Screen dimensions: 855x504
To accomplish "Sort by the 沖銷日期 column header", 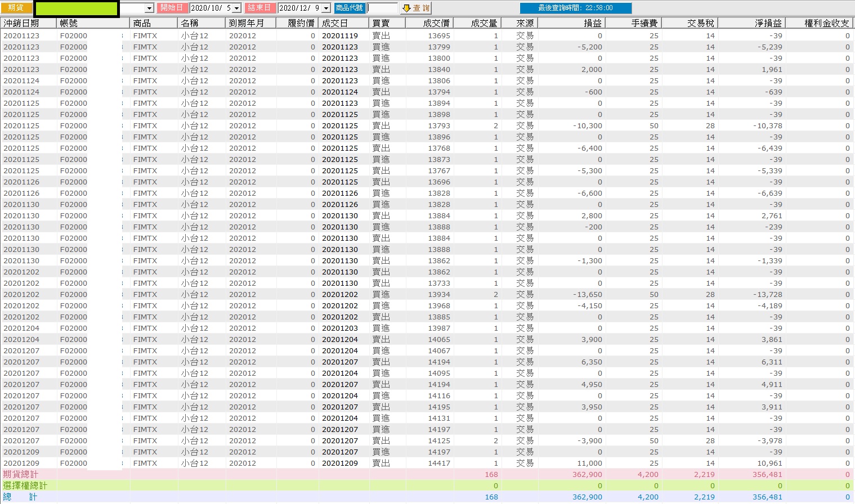I will point(29,23).
